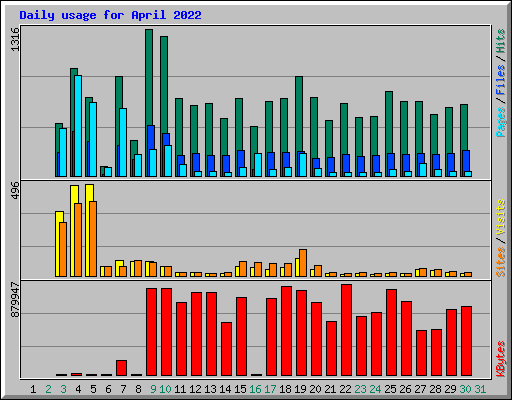Click day label 1 on the x-axis

click(x=33, y=389)
